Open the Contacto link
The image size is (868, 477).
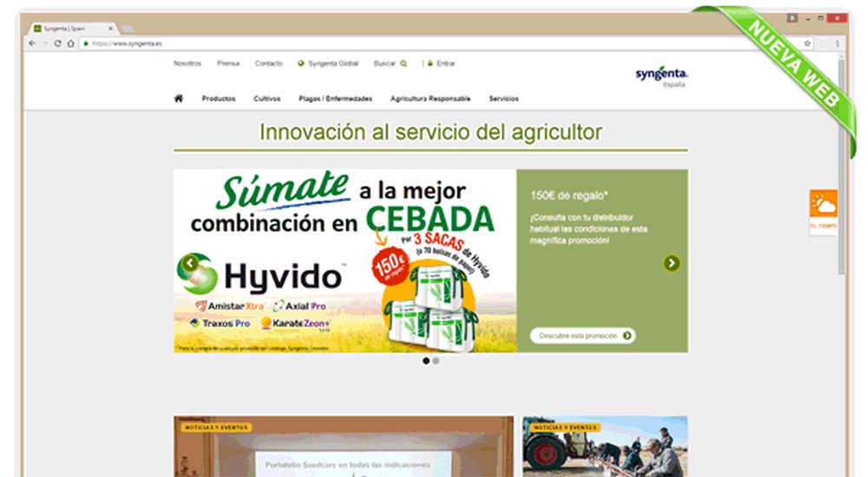tap(268, 63)
